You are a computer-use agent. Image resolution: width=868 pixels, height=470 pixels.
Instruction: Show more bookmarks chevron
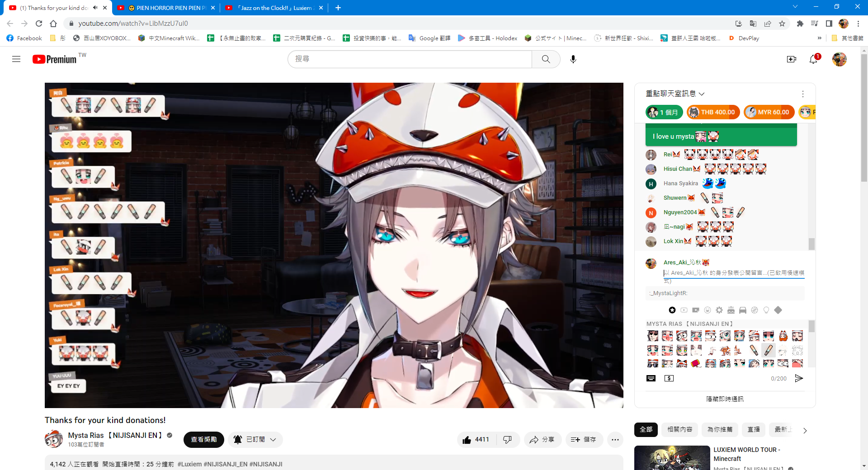(820, 38)
